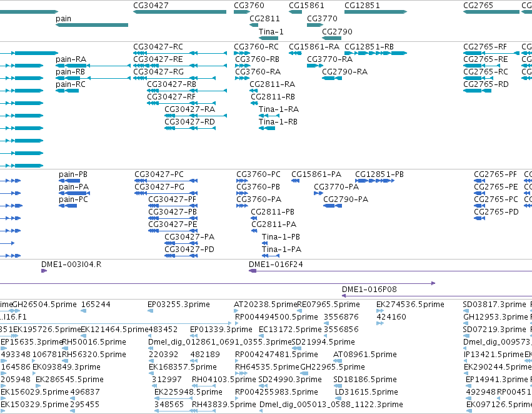Click protein CG30427-PC
Viewport: 532px width, 414px height.
tap(159, 174)
